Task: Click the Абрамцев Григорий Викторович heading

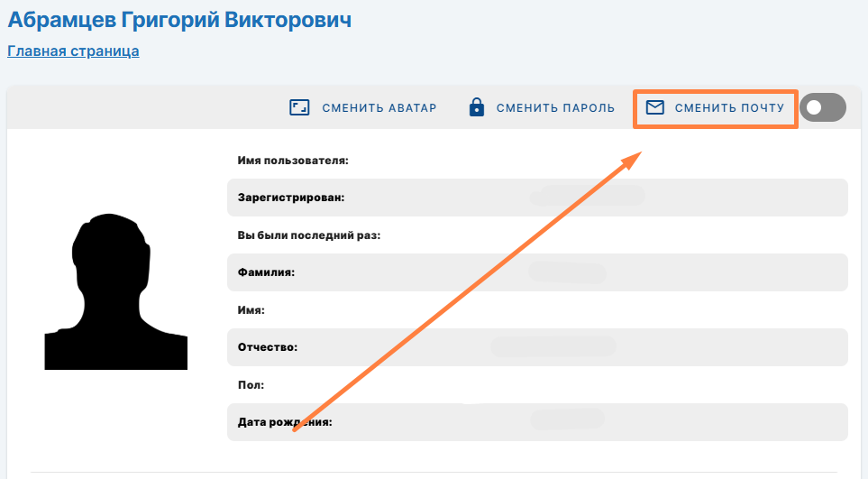Action: [179, 19]
